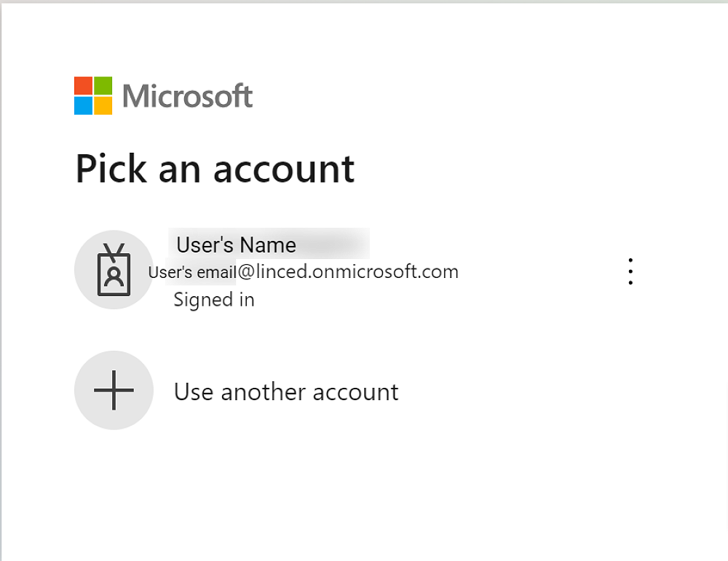This screenshot has width=728, height=561.
Task: Click the Microsoft four-square logo
Action: coord(93,95)
